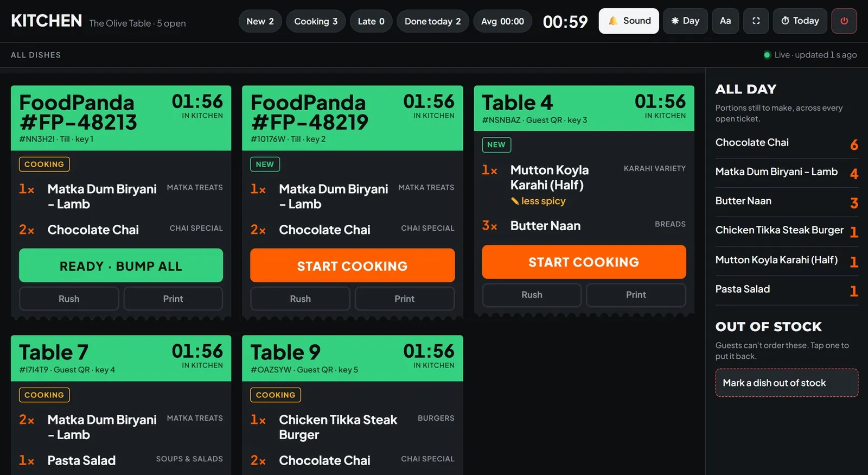Open the Today history button
868x475 pixels.
(x=800, y=21)
